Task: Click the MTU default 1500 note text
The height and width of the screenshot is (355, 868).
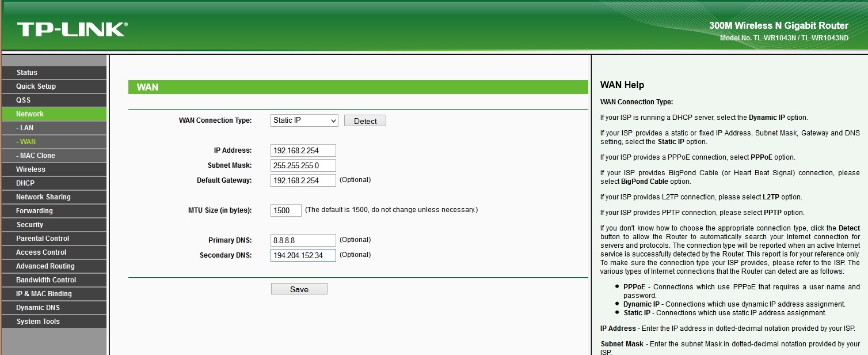Action: [391, 210]
